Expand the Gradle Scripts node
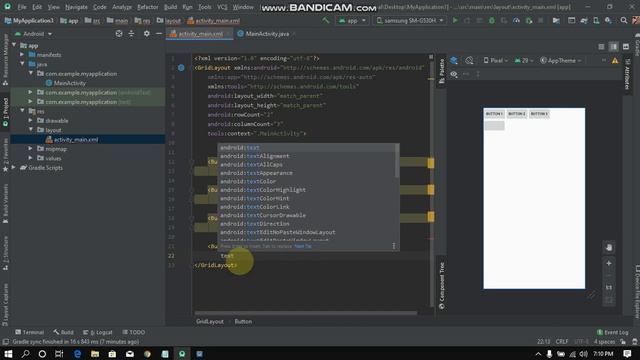Image resolution: width=640 pixels, height=360 pixels. (x=14, y=168)
